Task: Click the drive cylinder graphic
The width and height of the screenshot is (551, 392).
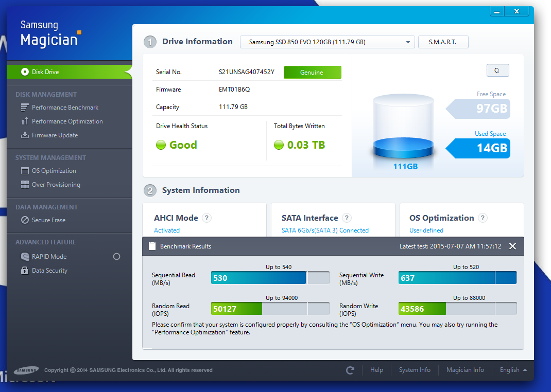Action: pyautogui.click(x=403, y=127)
